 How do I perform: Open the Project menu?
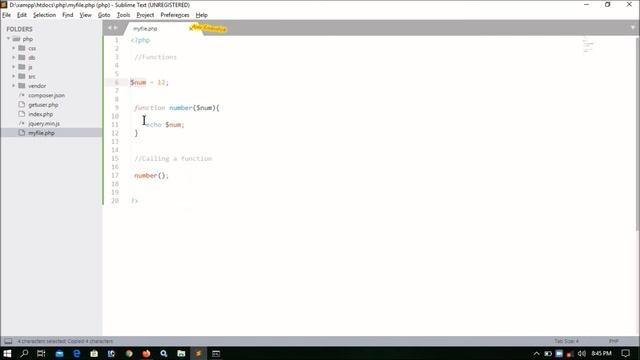click(145, 15)
